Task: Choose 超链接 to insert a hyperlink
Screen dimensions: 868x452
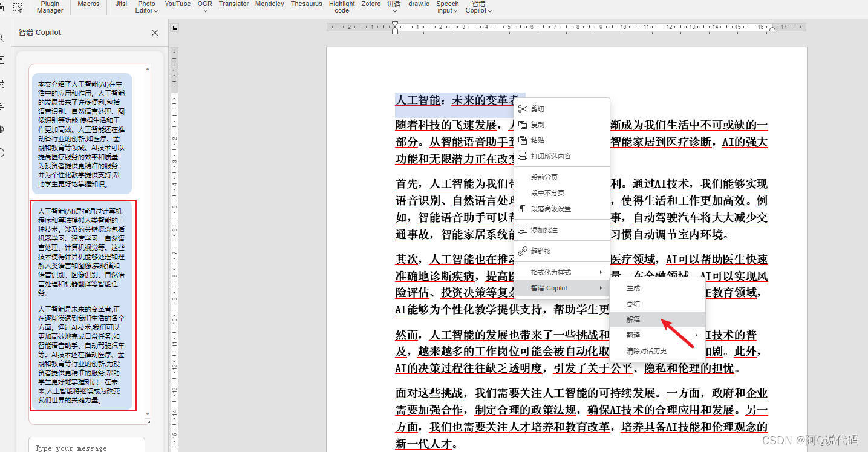Action: [x=561, y=251]
